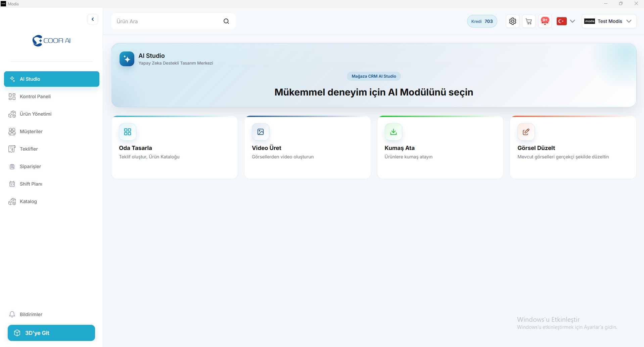The width and height of the screenshot is (644, 347).
Task: Open the Oda Tasarla card title
Action: pos(135,148)
